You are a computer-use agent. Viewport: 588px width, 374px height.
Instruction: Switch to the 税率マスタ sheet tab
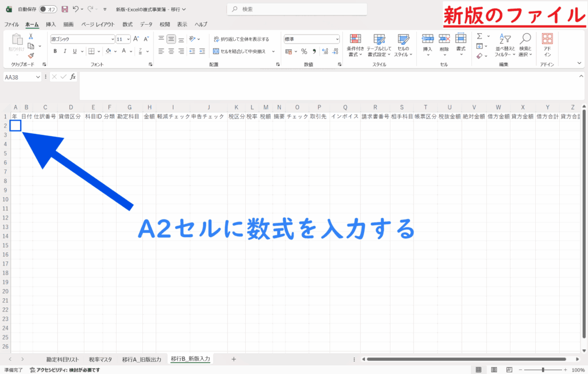click(x=101, y=359)
